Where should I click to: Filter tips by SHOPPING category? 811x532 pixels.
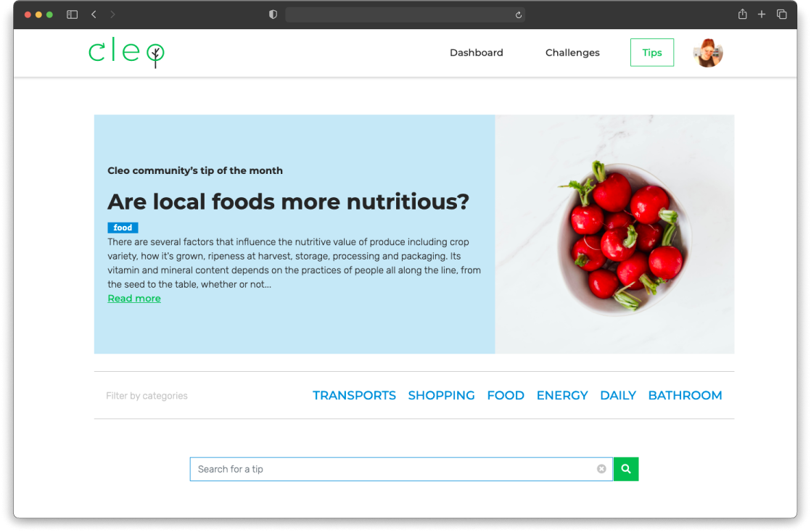click(x=441, y=396)
